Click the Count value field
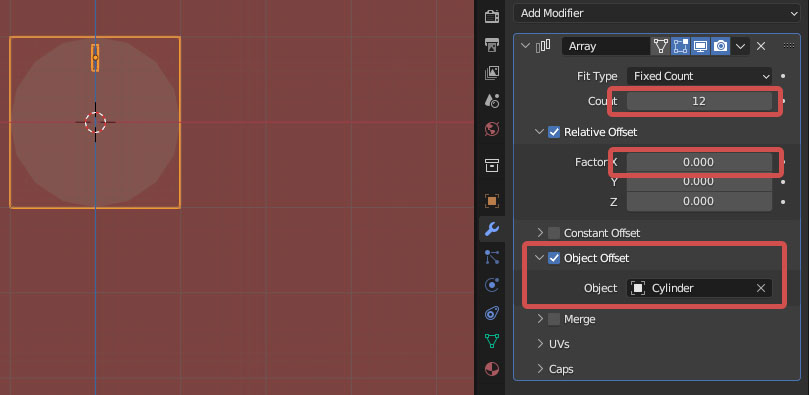 699,101
